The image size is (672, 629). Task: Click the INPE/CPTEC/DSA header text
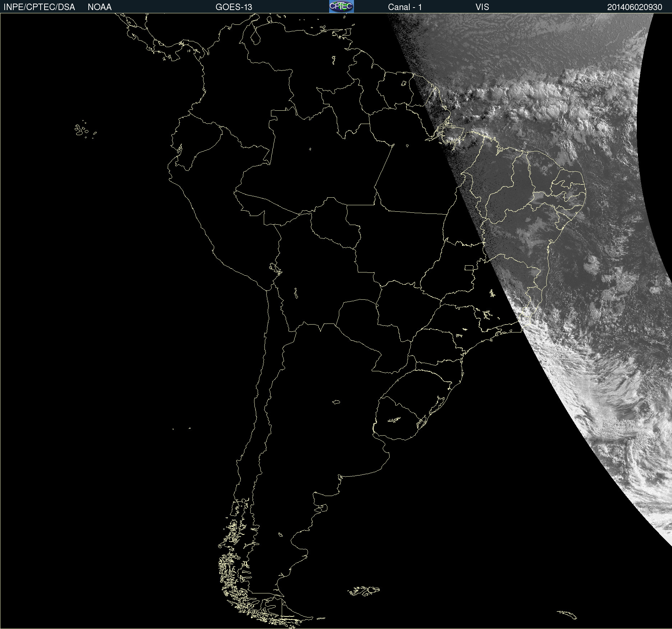click(39, 7)
